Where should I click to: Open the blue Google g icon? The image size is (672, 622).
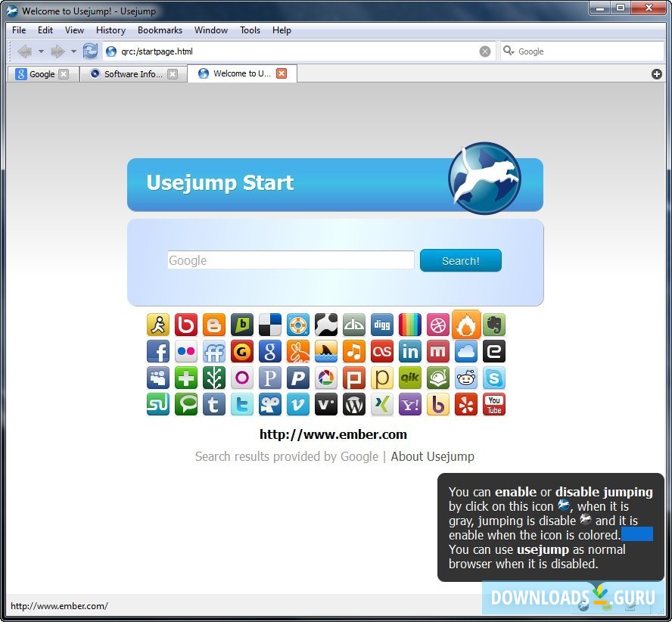click(x=270, y=351)
